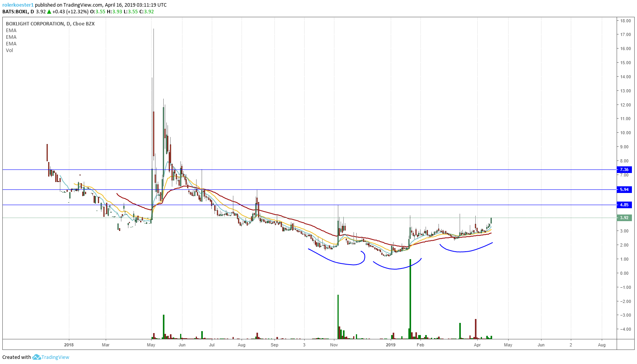Image resolution: width=637 pixels, height=364 pixels.
Task: Click the 0.00 price axis value
Action: pyautogui.click(x=625, y=273)
